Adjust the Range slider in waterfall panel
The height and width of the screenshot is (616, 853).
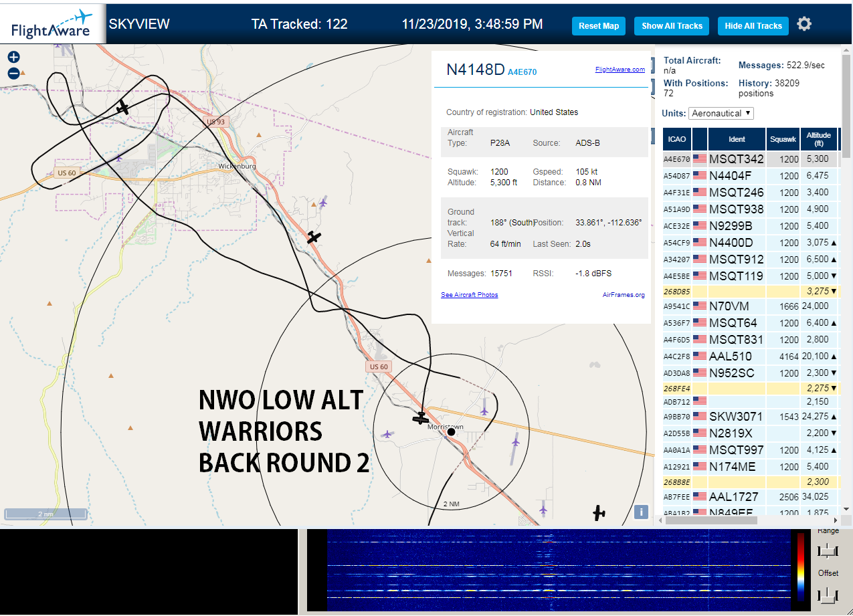coord(828,550)
